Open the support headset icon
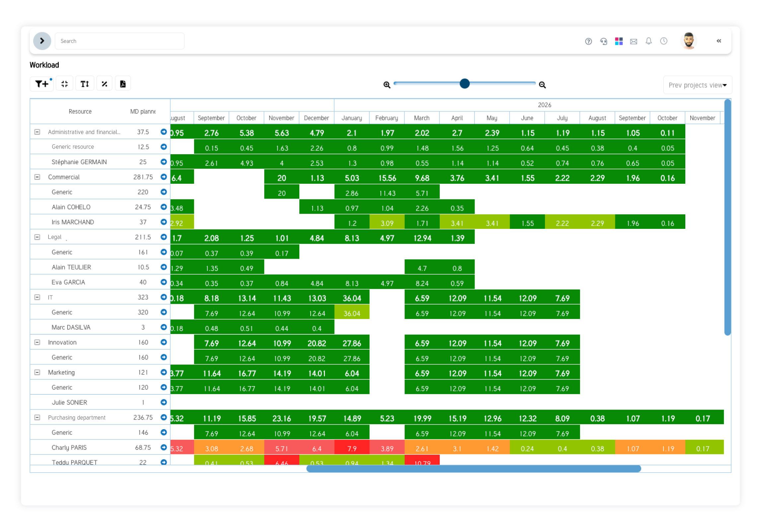761x532 pixels. click(604, 41)
